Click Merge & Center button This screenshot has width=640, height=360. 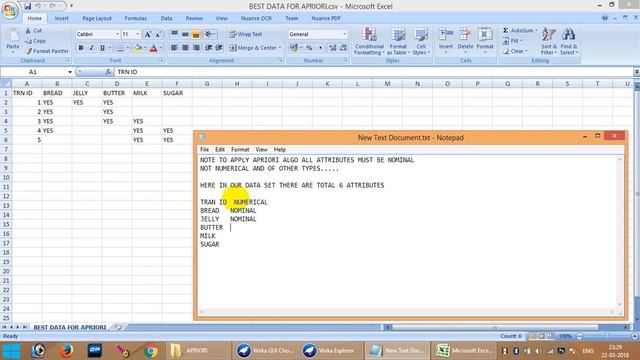(253, 48)
